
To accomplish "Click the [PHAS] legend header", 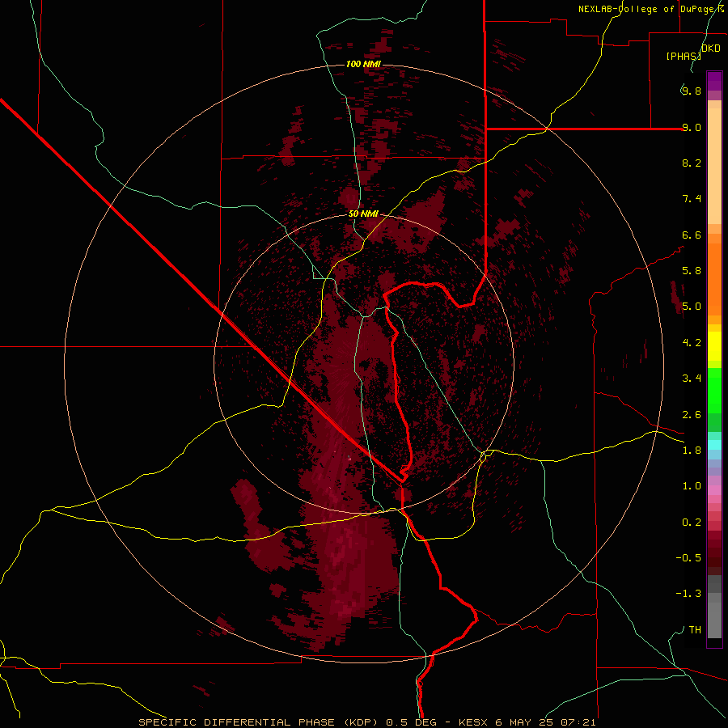I will pyautogui.click(x=684, y=56).
